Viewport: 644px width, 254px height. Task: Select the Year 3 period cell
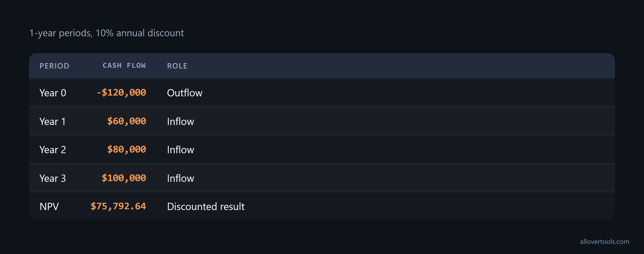tap(53, 178)
